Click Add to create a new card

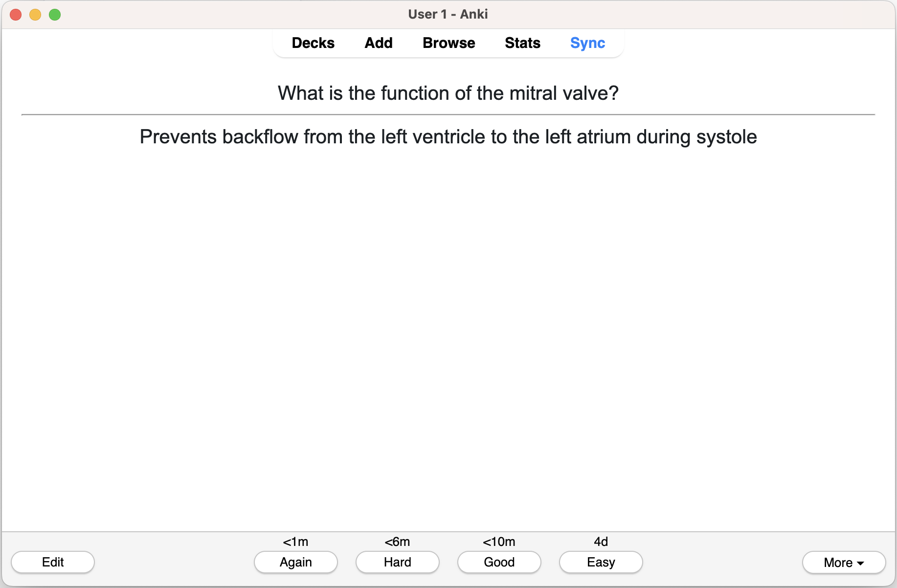point(378,43)
